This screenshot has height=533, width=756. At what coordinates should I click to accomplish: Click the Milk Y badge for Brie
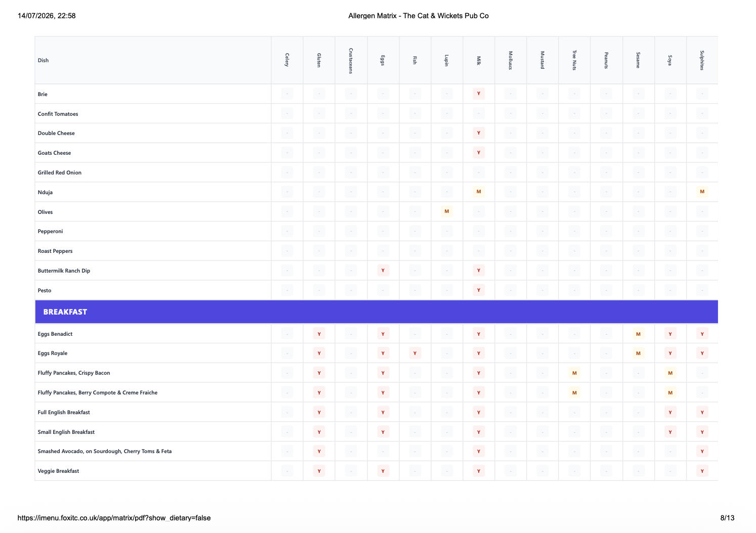tap(479, 94)
